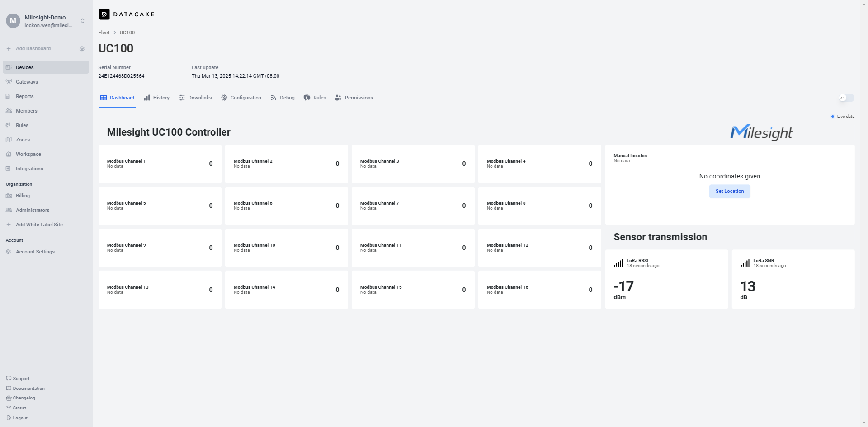Viewport: 868px width, 427px height.
Task: Open the History tab
Action: [156, 98]
